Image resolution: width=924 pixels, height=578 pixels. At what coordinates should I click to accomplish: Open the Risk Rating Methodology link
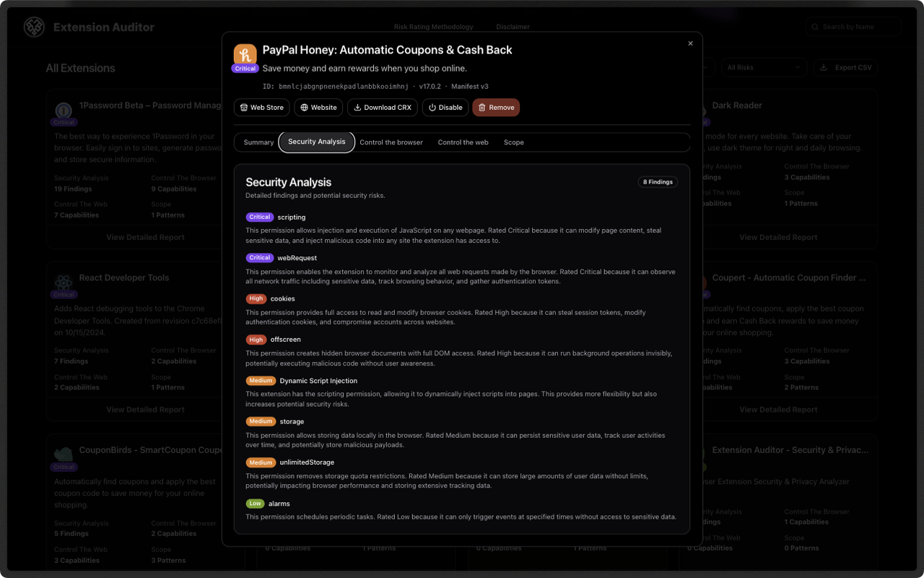click(x=434, y=27)
